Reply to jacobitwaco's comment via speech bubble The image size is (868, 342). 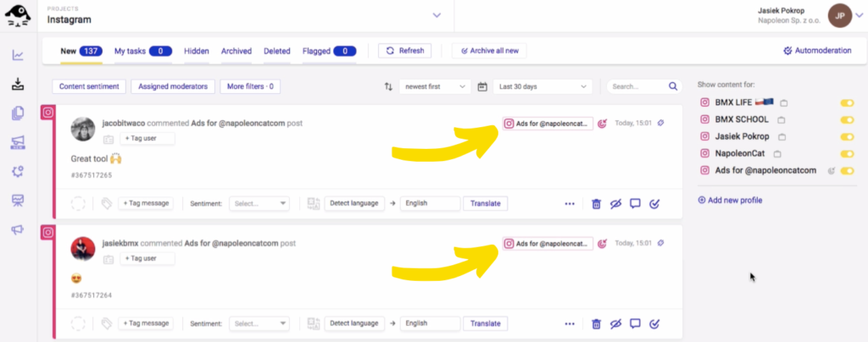pos(635,204)
